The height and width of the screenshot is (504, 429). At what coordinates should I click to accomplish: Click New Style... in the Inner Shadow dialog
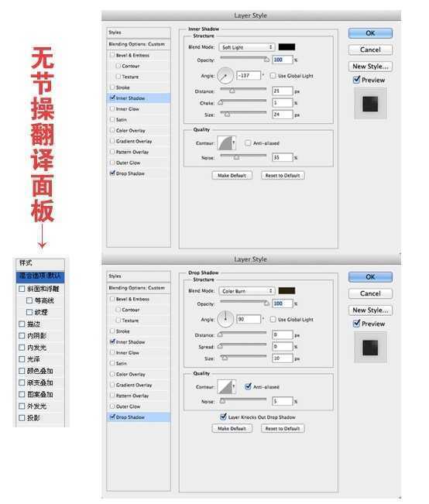(370, 67)
